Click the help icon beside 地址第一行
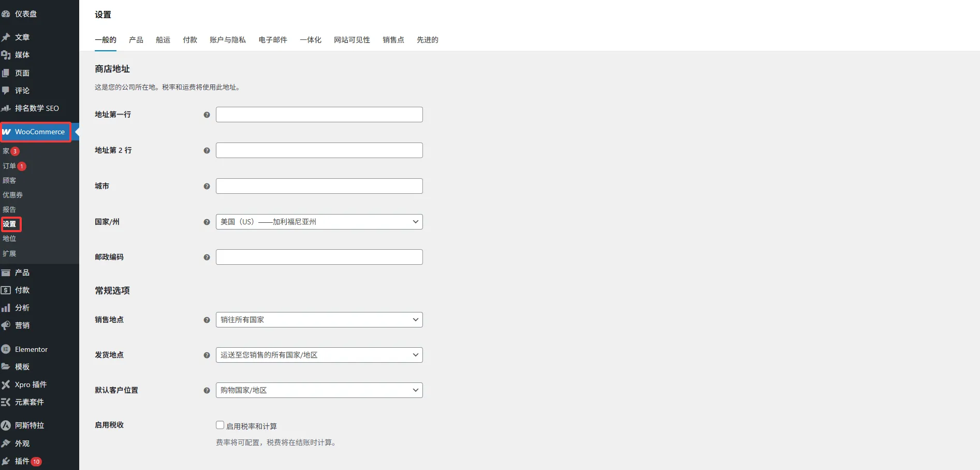Viewport: 980px width, 470px height. pyautogui.click(x=207, y=115)
